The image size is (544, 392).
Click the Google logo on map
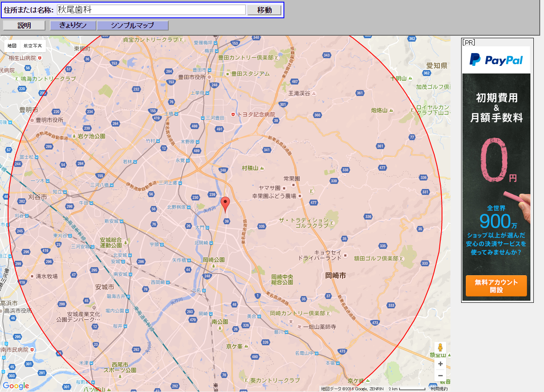(x=16, y=386)
